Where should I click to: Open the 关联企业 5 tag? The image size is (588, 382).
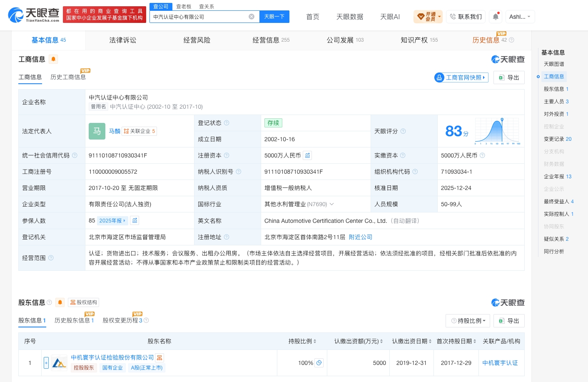140,131
